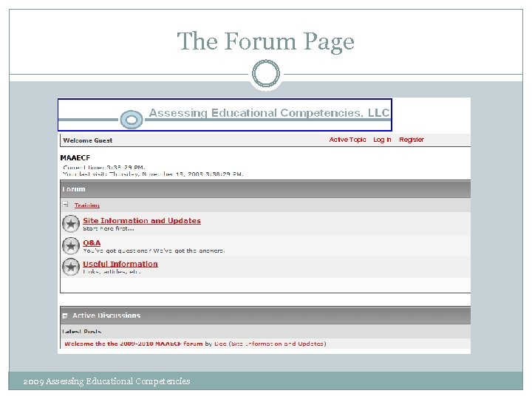Click the Training category link
The height and width of the screenshot is (399, 532).
(x=87, y=205)
